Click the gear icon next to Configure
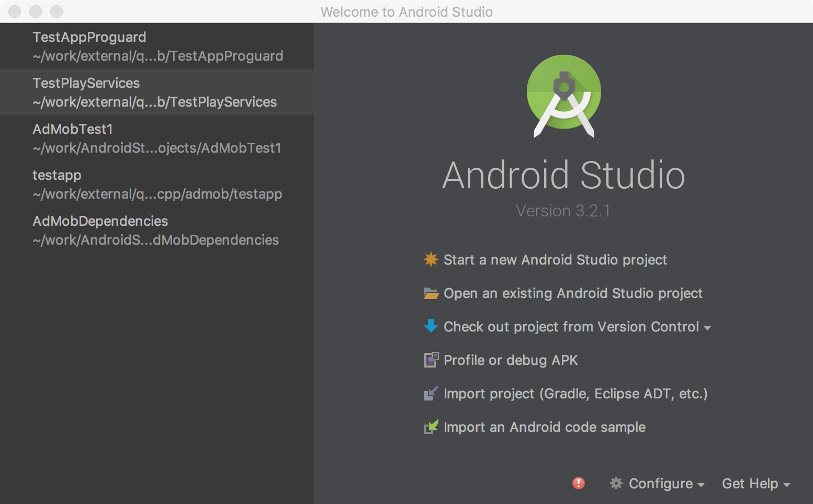The width and height of the screenshot is (813, 504). coord(616,483)
